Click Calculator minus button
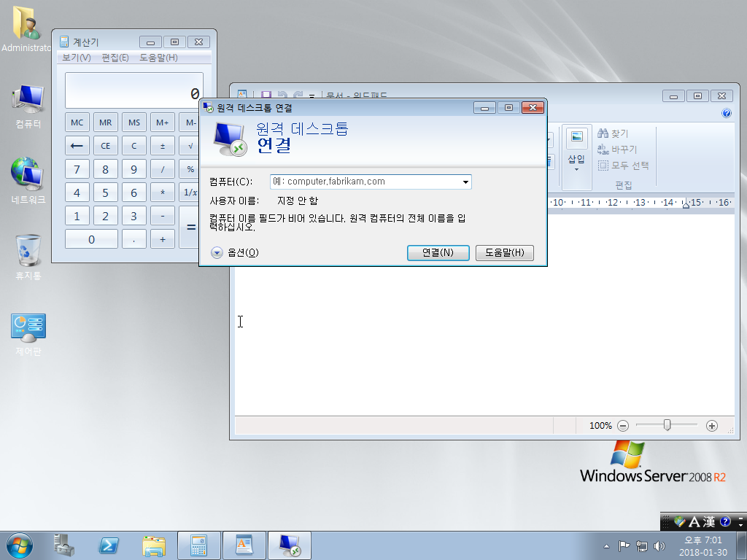Image resolution: width=747 pixels, height=560 pixels. (x=163, y=216)
